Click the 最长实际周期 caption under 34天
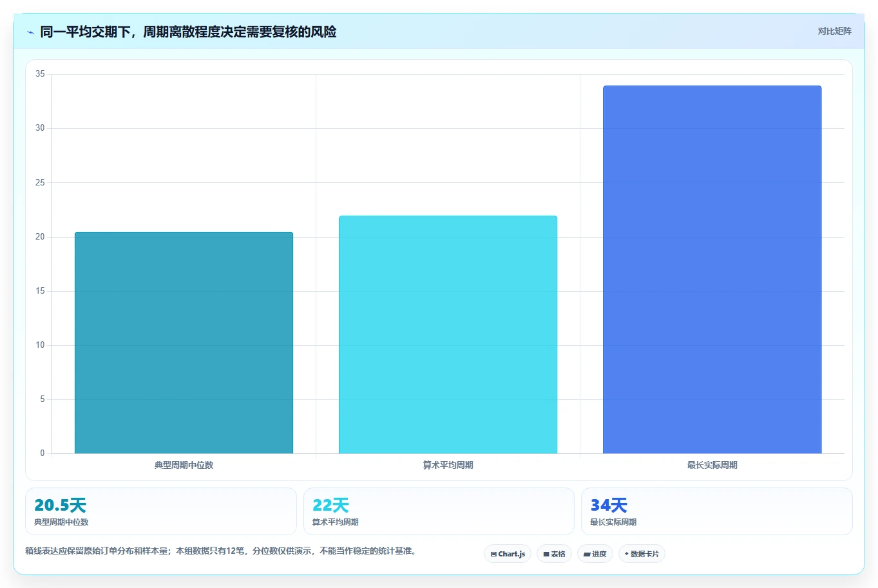The height and width of the screenshot is (588, 878). tap(613, 522)
